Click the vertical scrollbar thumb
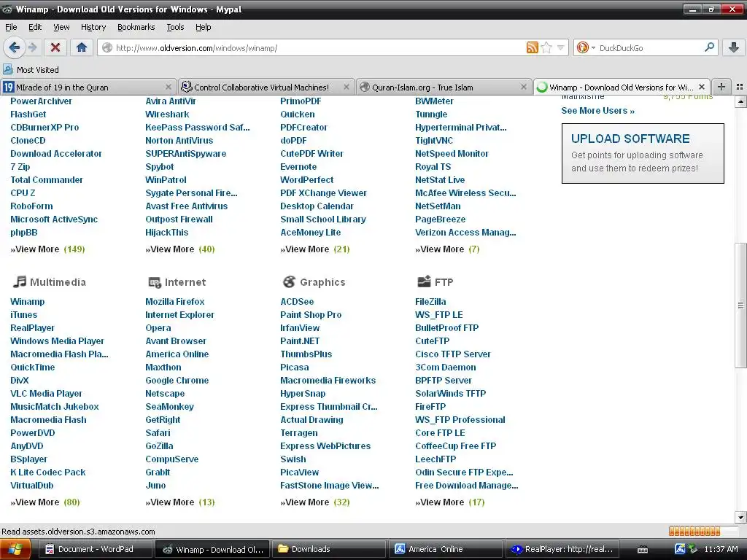 740,306
